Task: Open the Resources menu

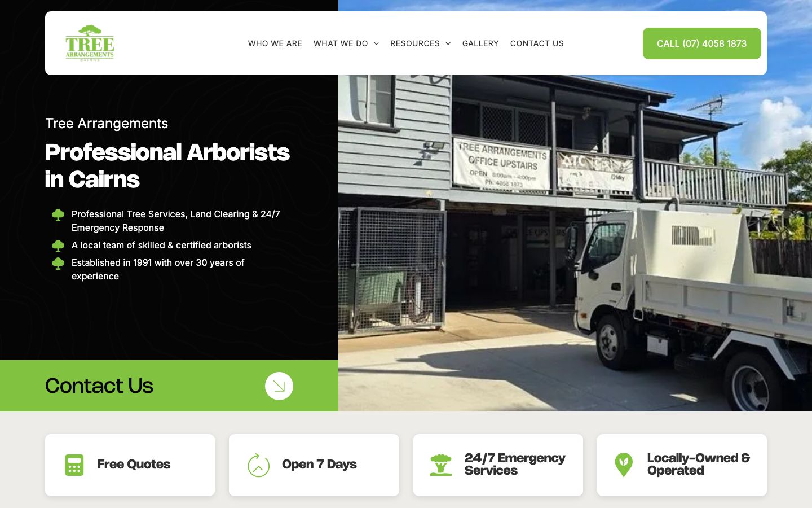Action: coord(415,43)
